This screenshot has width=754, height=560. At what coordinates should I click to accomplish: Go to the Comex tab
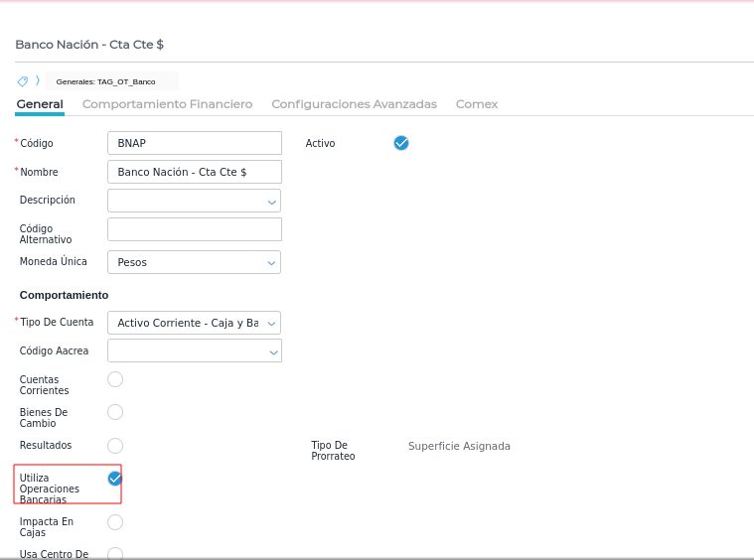tap(477, 104)
